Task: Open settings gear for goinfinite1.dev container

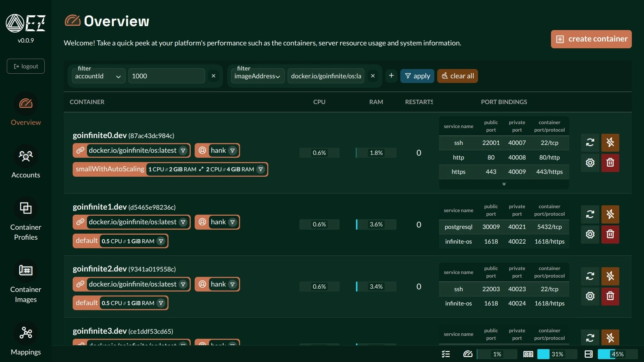Action: coord(590,234)
